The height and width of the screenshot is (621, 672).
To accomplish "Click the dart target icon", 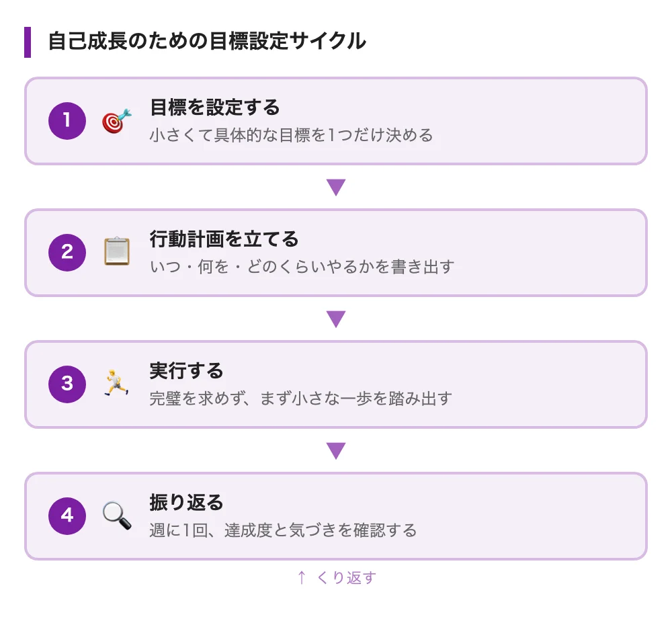I will pyautogui.click(x=116, y=121).
